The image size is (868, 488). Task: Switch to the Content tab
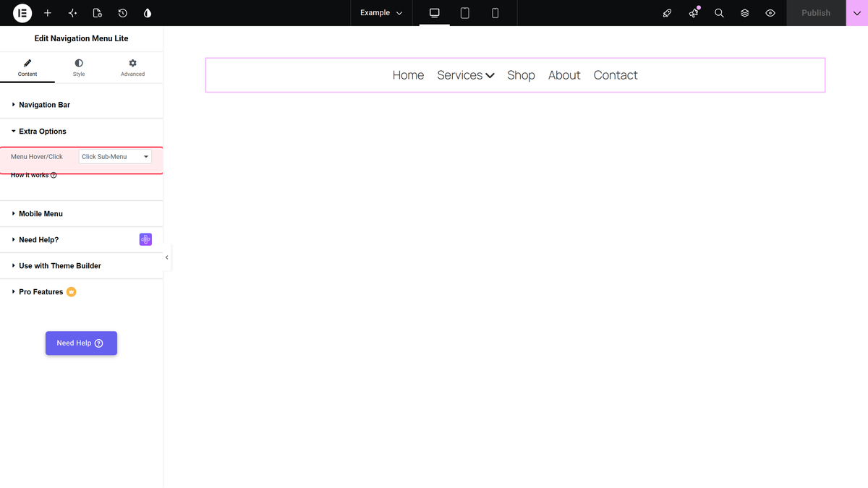pyautogui.click(x=27, y=68)
